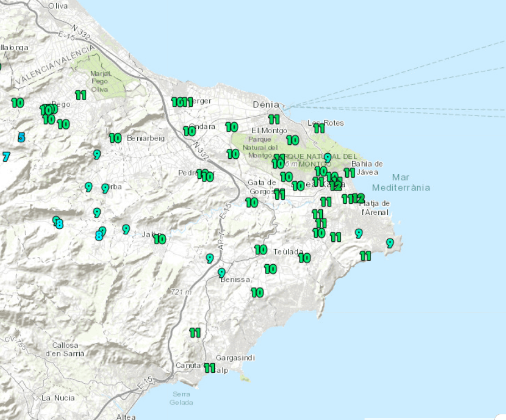The image size is (506, 420).
Task: Click the isolated 11 marker north of Canuta
Action: coord(195,333)
